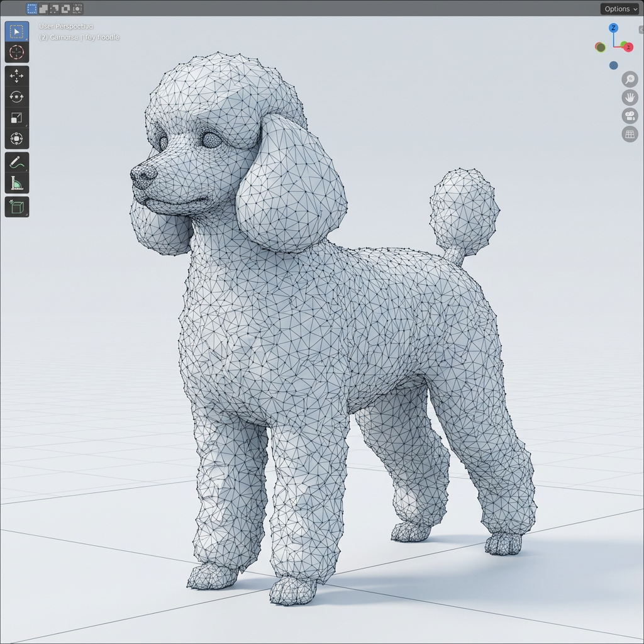Click the Zoom icon in the viewport
The width and height of the screenshot is (644, 644).
click(630, 79)
